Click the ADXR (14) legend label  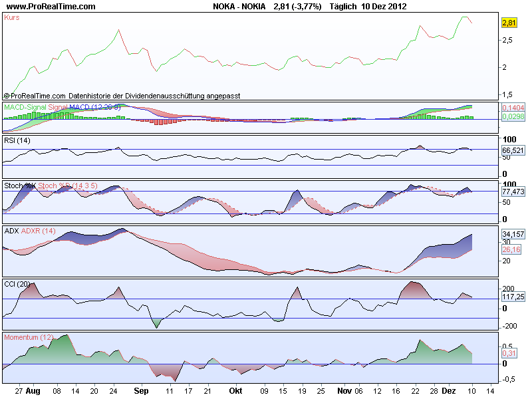pos(39,231)
